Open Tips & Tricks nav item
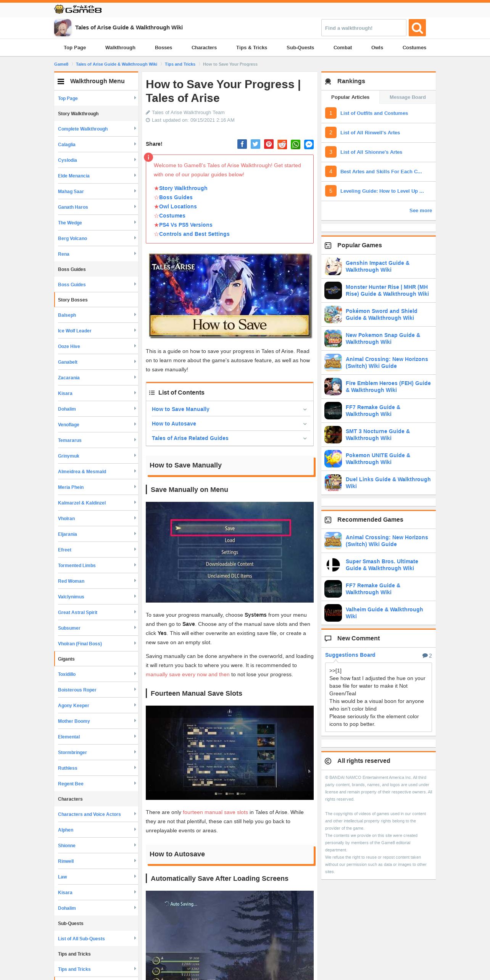490x980 pixels. [x=251, y=48]
